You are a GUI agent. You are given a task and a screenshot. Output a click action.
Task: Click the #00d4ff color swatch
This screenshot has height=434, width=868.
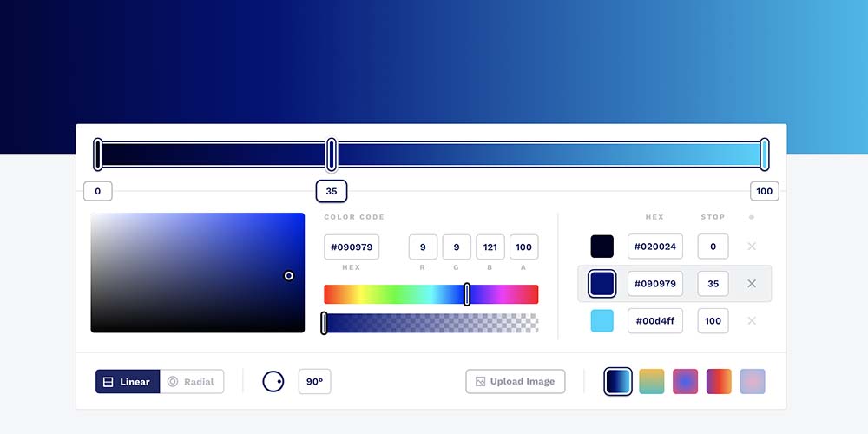coord(602,320)
